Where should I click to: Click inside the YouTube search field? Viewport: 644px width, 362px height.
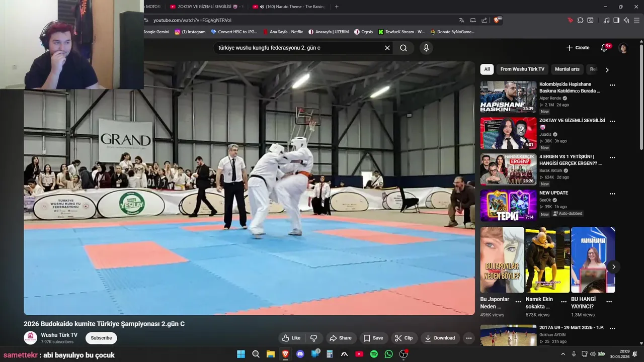(299, 48)
